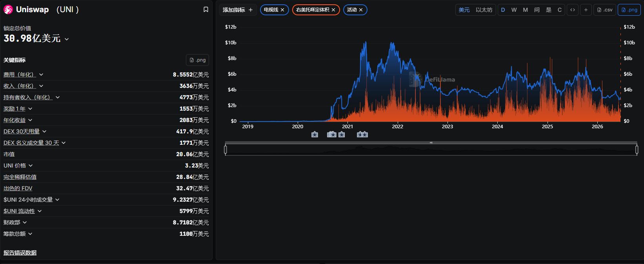Expand the 收入 (年化) row
Screen dimensions: 644x264
pyautogui.click(x=41, y=86)
